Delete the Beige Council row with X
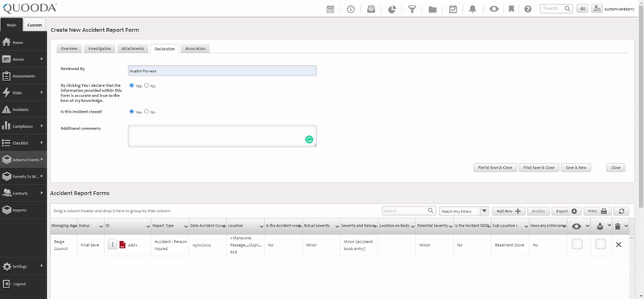 click(x=618, y=244)
